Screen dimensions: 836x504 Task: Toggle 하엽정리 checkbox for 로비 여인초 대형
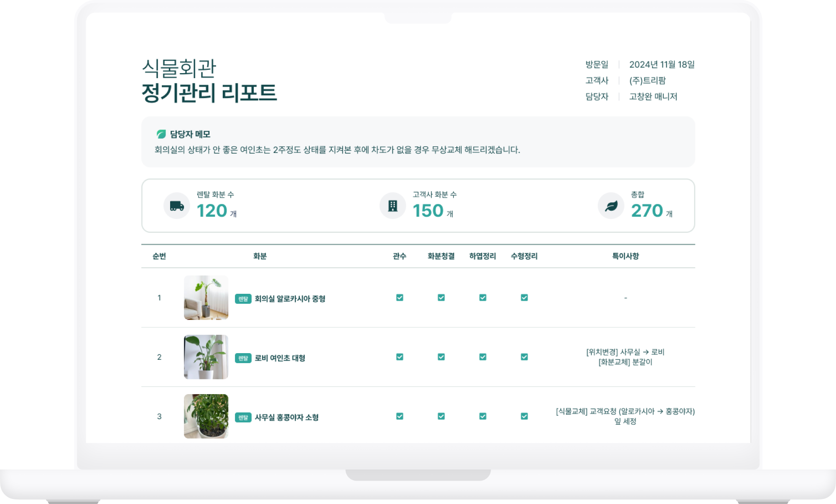pyautogui.click(x=483, y=357)
